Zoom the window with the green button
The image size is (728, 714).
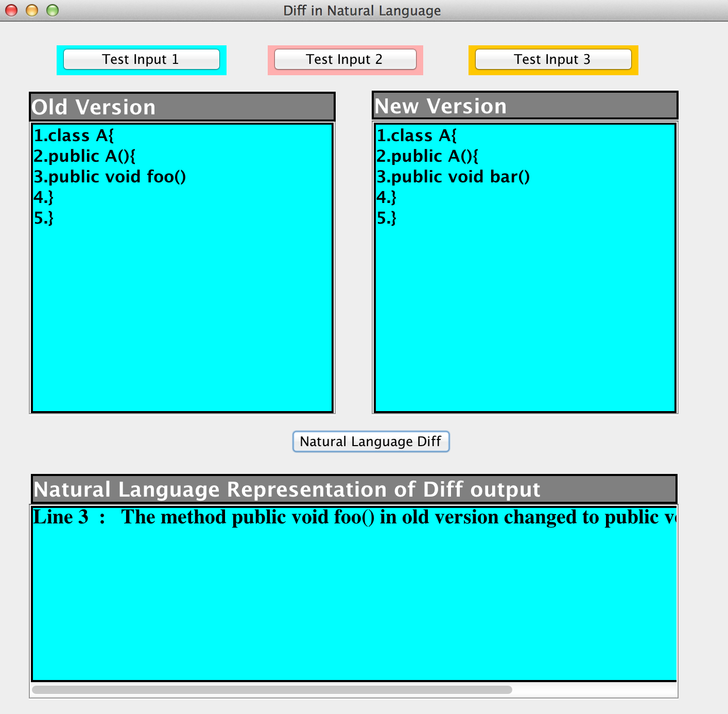click(53, 10)
